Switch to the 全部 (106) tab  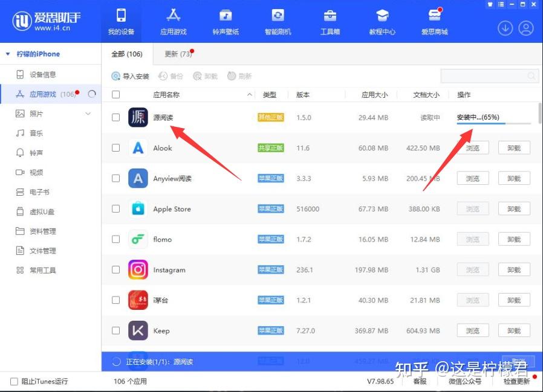[x=127, y=54]
